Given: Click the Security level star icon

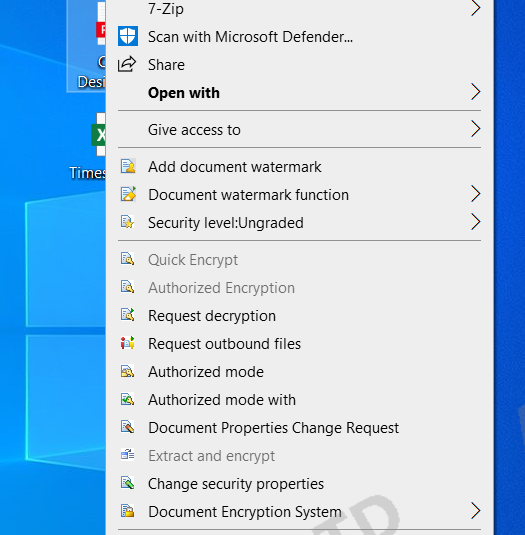Looking at the screenshot, I should click(x=128, y=222).
